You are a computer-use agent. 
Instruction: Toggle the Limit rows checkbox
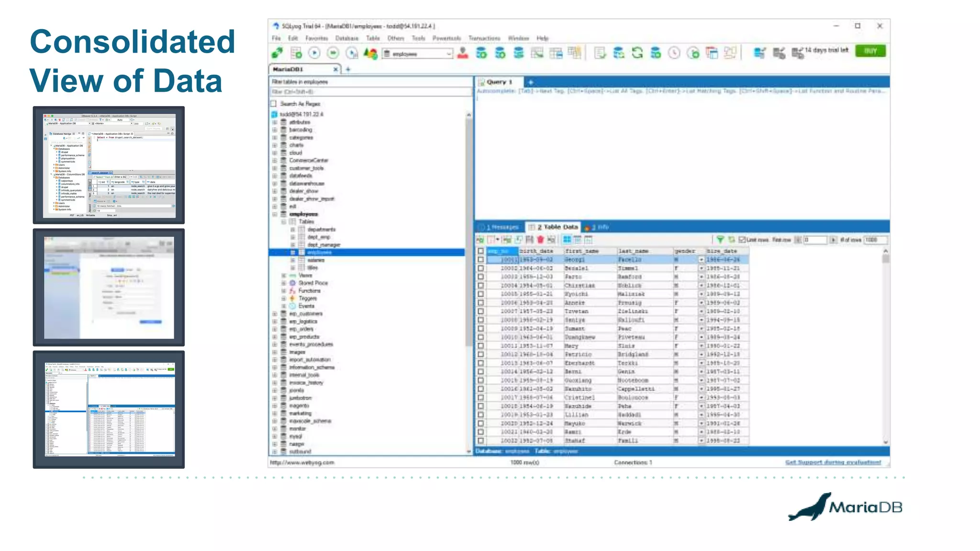pyautogui.click(x=742, y=240)
